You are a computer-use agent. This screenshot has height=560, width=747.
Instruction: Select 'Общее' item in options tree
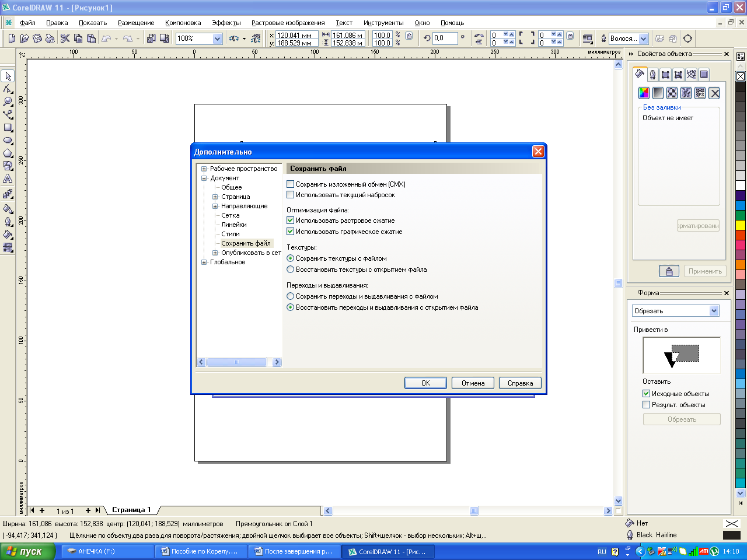click(x=232, y=187)
